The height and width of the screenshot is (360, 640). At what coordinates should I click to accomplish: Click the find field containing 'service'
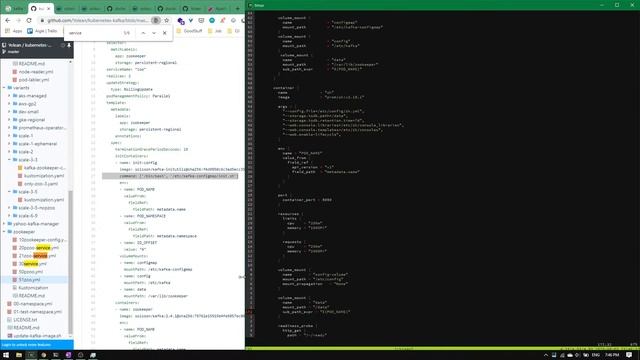(x=94, y=33)
